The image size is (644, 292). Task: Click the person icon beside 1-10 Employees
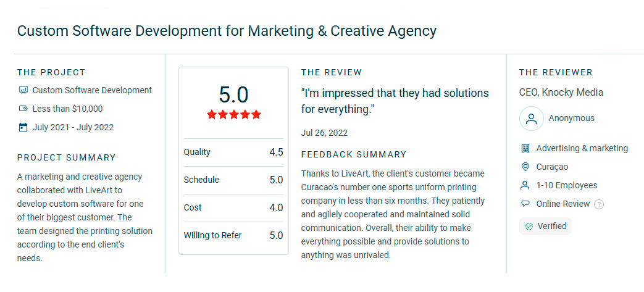525,185
